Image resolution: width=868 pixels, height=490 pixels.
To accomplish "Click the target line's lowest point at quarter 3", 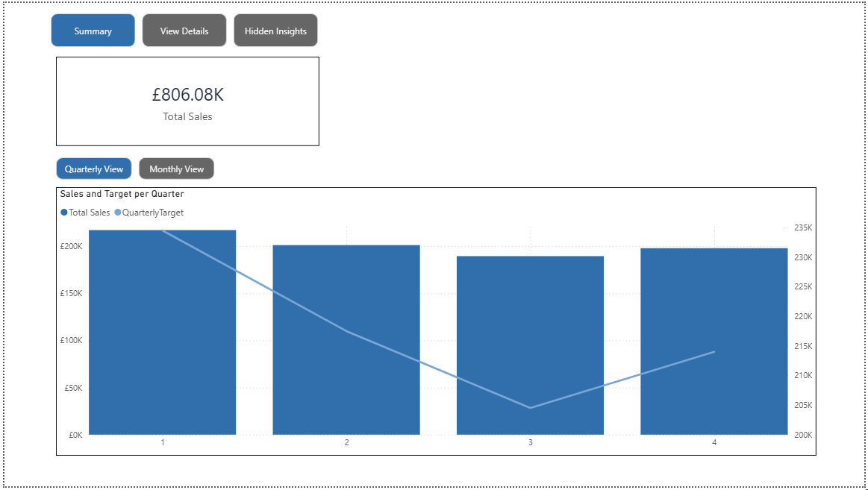I will click(530, 408).
